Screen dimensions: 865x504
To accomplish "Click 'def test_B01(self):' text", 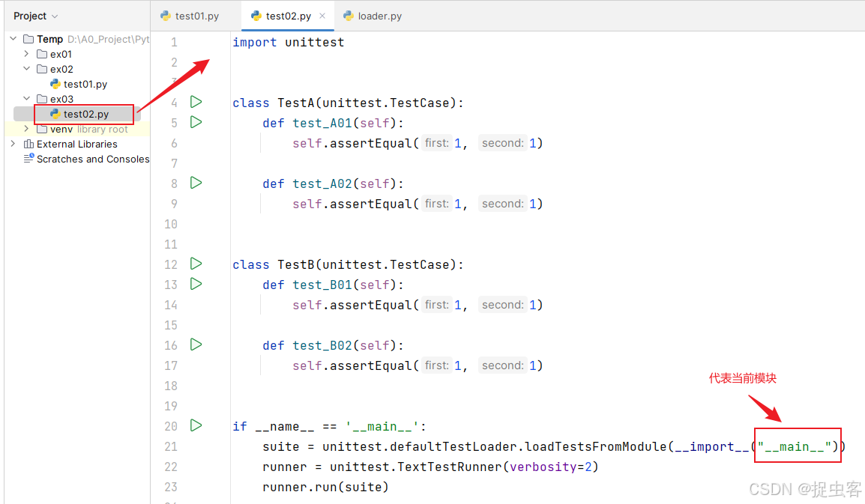I will (333, 285).
